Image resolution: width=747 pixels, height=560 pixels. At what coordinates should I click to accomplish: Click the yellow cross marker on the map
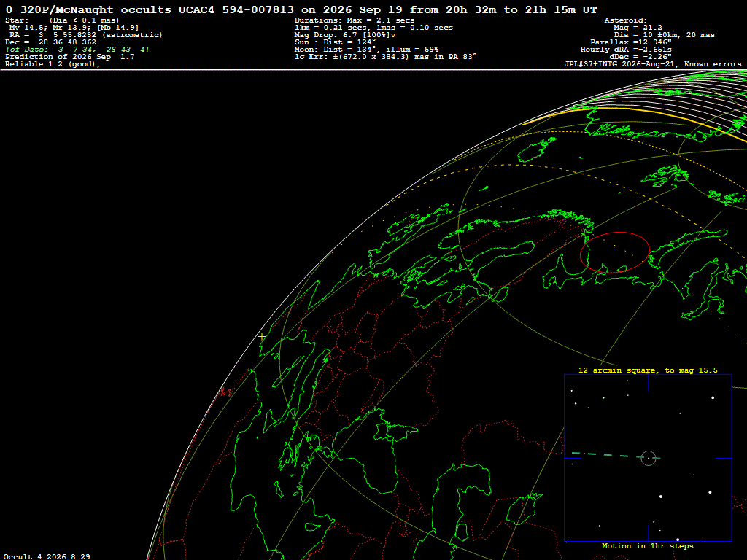[262, 336]
